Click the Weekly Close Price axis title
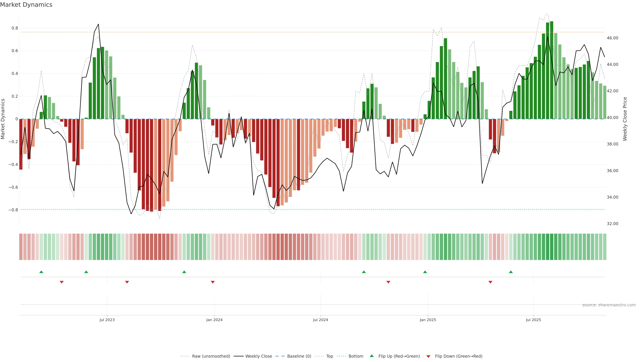Viewport: 644px width, 362px height. [625, 119]
